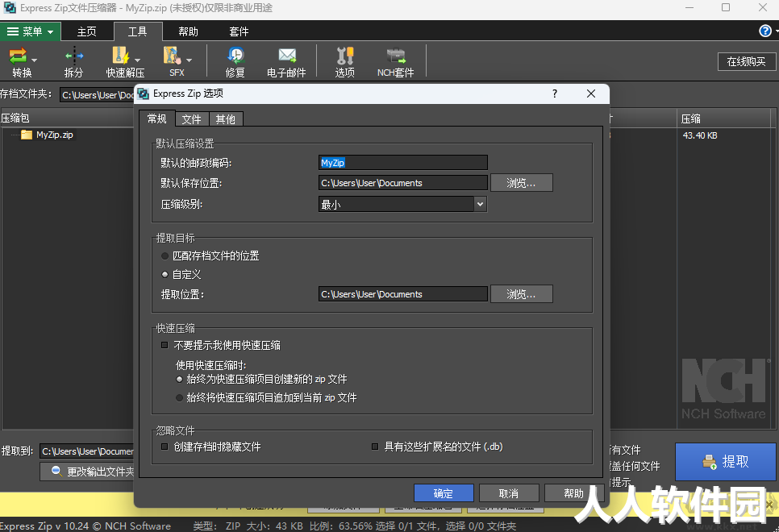
Task: Click 浏览 next to extract location
Action: [521, 294]
